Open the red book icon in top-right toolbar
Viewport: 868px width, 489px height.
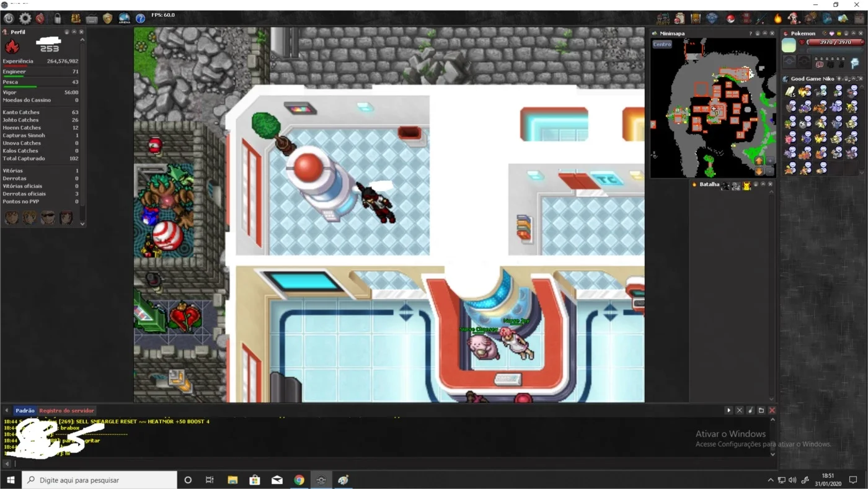[746, 19]
